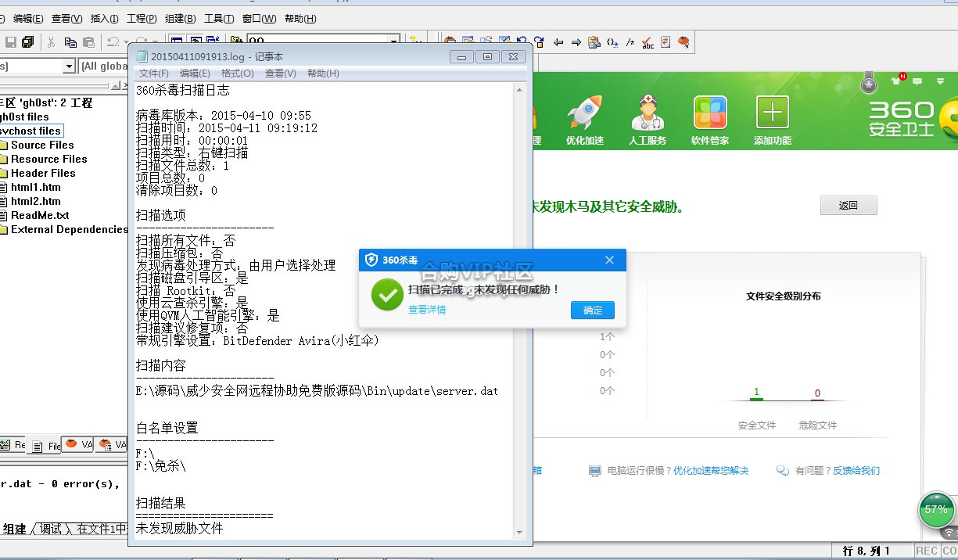Click the shirt skin icon with N badge

[898, 80]
